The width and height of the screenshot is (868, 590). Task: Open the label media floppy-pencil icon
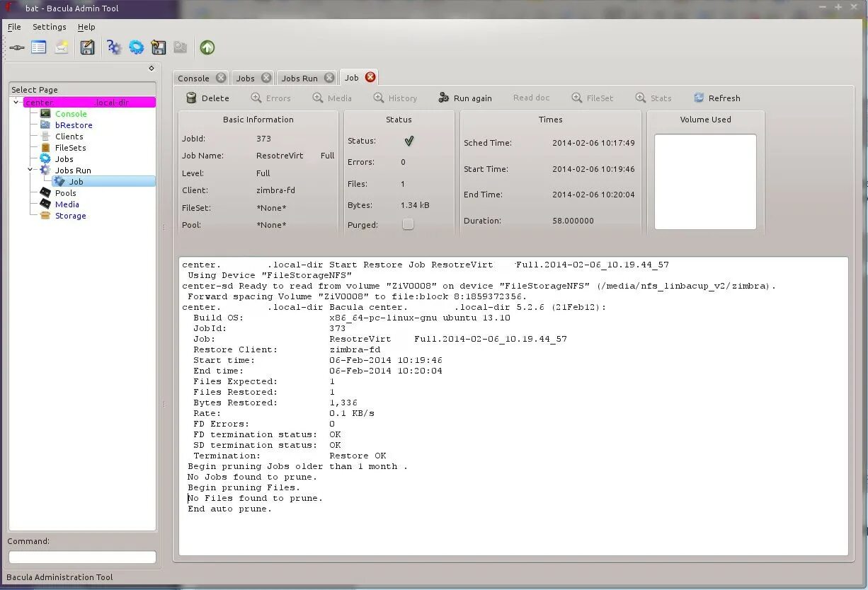tap(87, 47)
